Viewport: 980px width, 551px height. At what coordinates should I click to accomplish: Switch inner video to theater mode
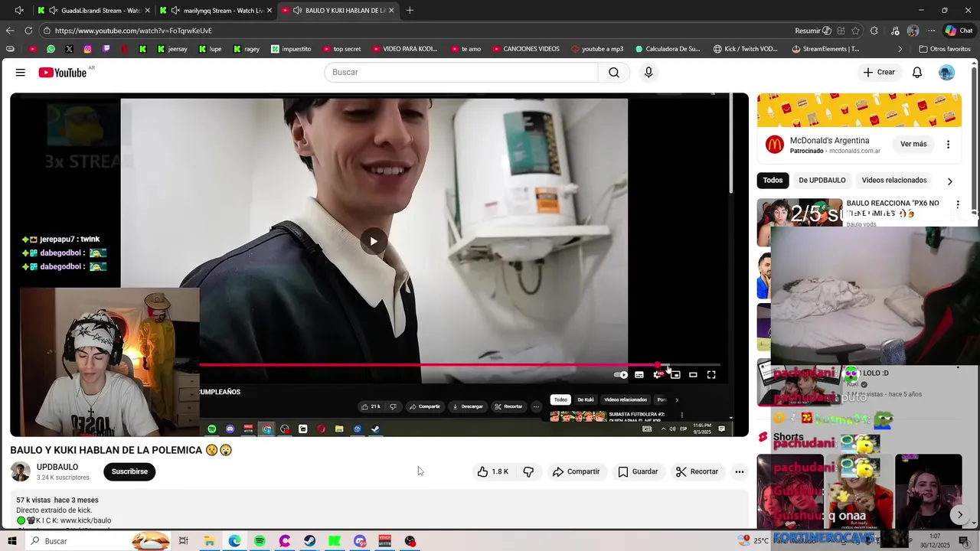693,375
